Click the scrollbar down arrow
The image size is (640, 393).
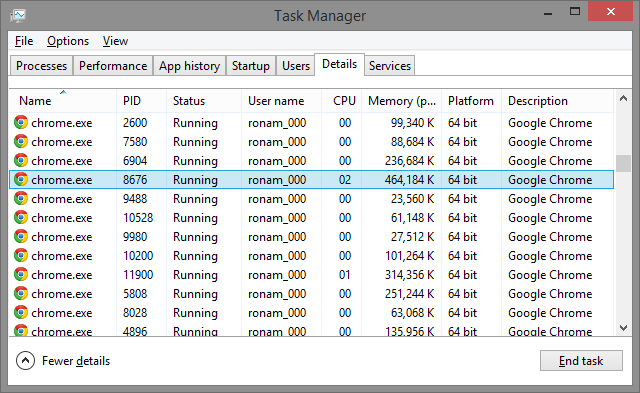[x=623, y=328]
